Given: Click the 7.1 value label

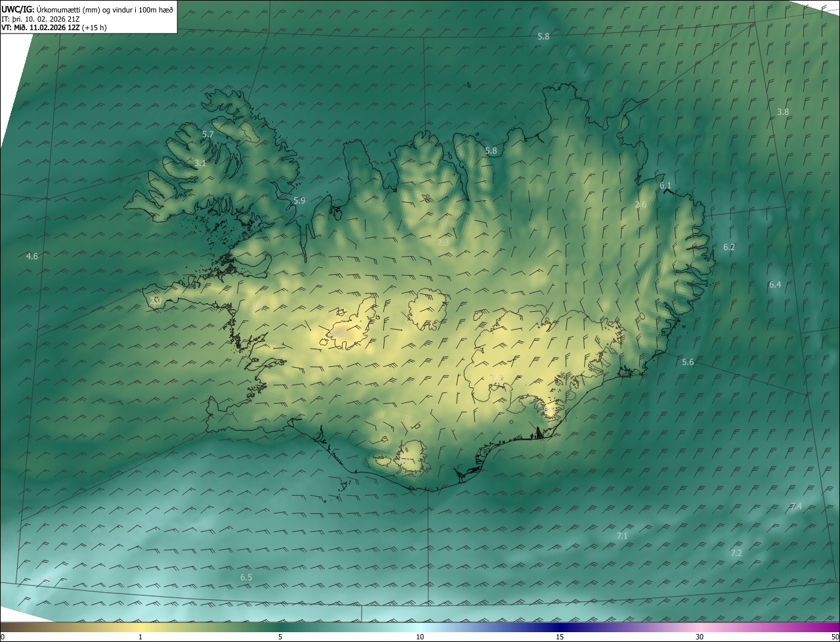Looking at the screenshot, I should coord(622,536).
